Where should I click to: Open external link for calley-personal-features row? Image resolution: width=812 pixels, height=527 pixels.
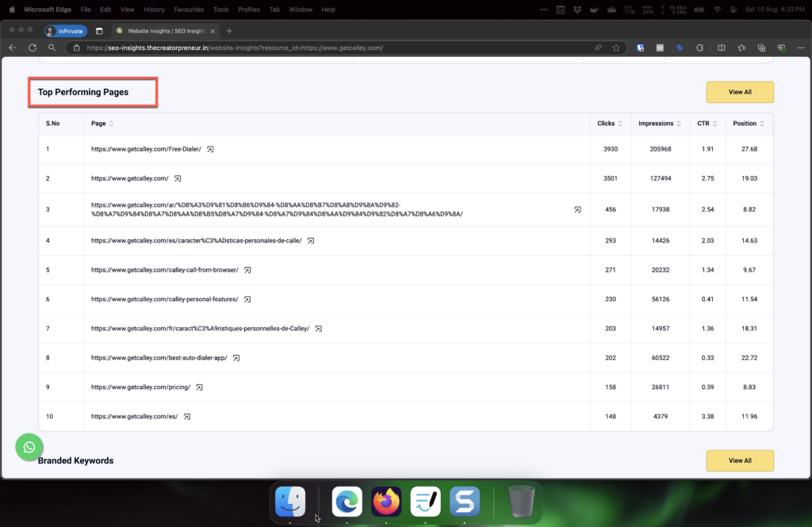click(x=247, y=300)
